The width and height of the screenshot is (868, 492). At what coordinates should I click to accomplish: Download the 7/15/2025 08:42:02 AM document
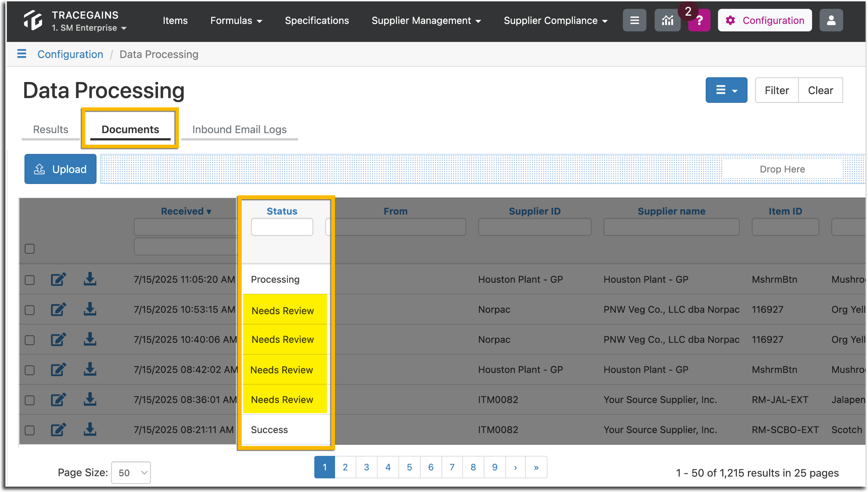click(x=90, y=369)
